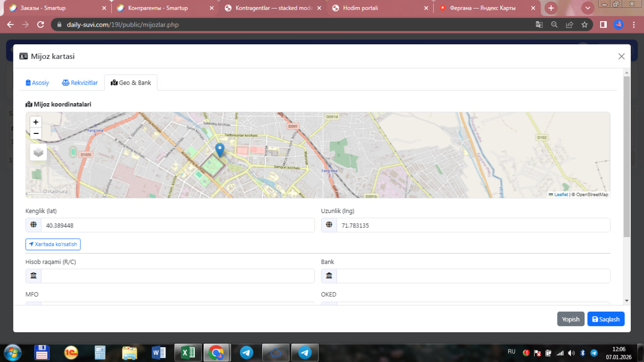Image resolution: width=644 pixels, height=362 pixels.
Task: Click the Uzunlik (lng) input field
Action: tap(472, 226)
